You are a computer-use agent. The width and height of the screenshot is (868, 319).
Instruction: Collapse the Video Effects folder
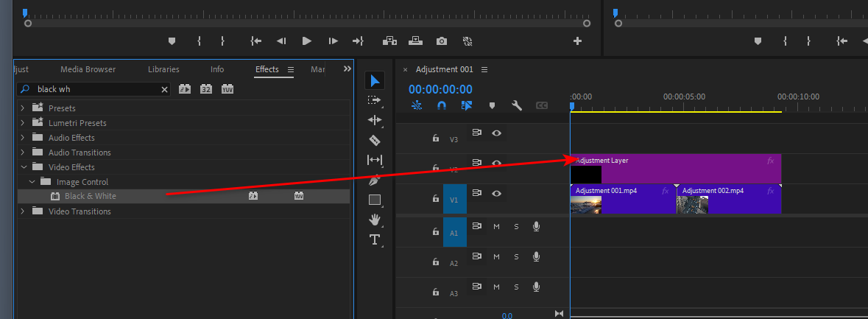pos(22,167)
